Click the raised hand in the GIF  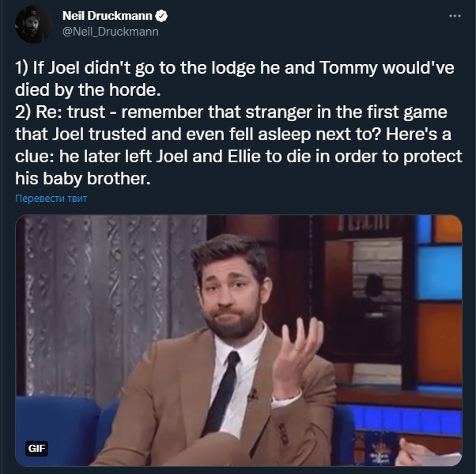point(299,352)
